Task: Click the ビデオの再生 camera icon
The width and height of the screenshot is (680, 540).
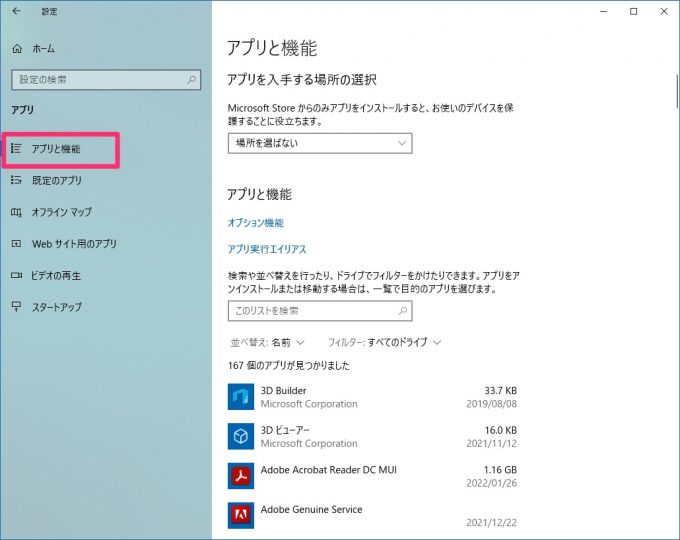Action: pos(16,275)
